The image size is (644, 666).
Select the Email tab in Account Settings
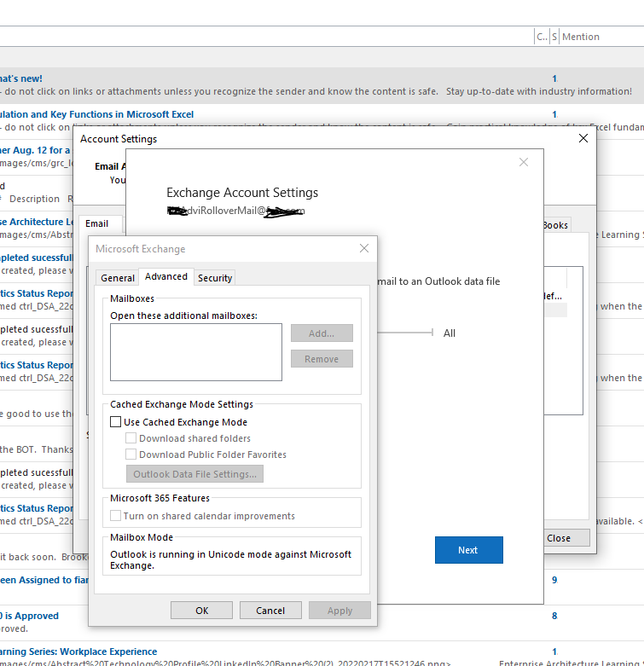click(x=97, y=223)
